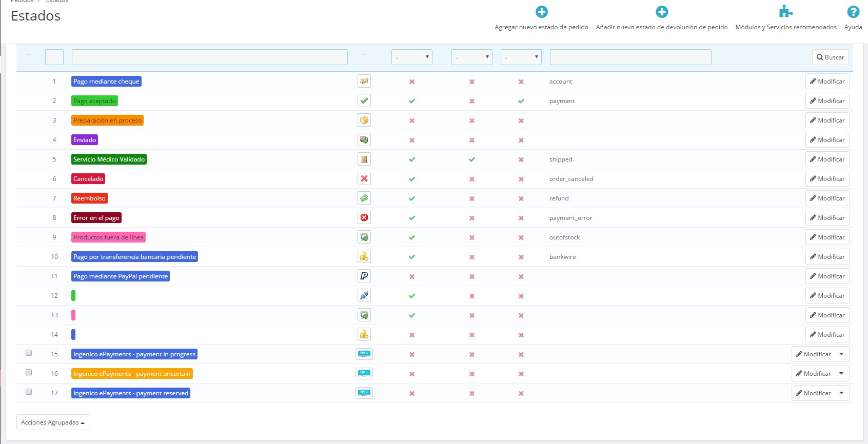The width and height of the screenshot is (868, 444).
Task: Open the second filter dropdown in the header row
Action: coord(472,57)
